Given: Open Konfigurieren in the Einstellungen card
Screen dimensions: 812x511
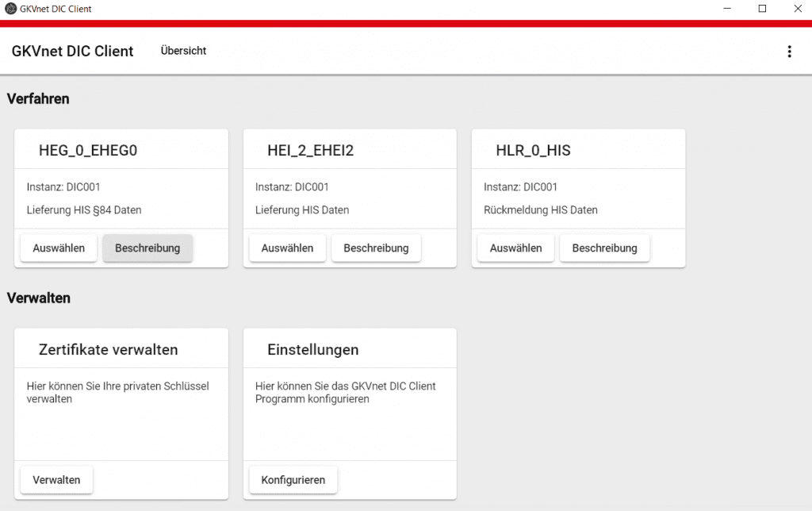Looking at the screenshot, I should [293, 480].
